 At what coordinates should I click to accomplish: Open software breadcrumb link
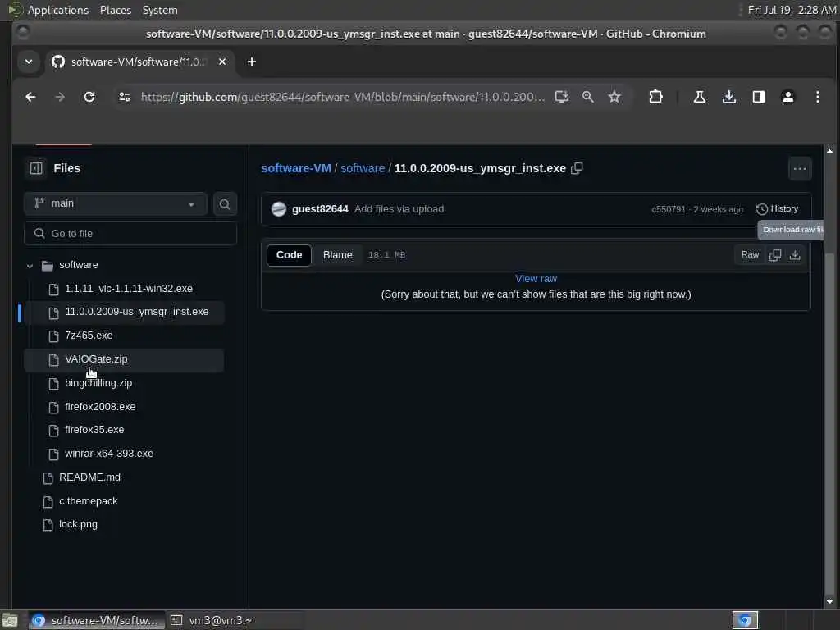coord(362,168)
